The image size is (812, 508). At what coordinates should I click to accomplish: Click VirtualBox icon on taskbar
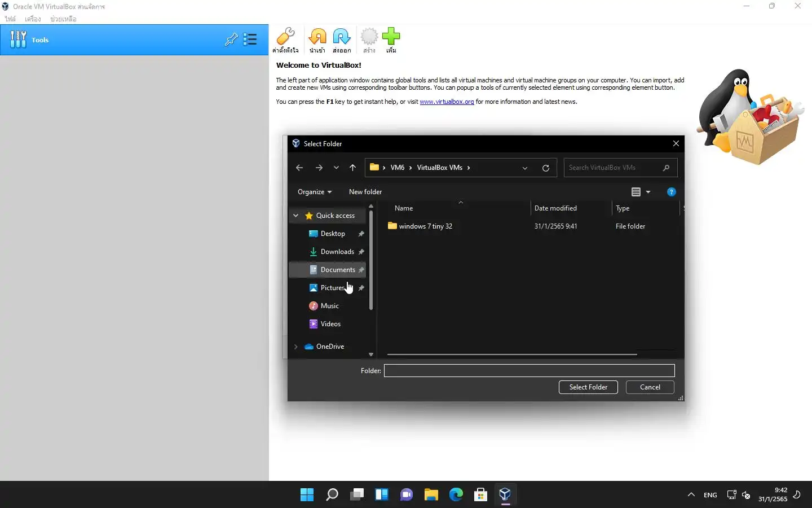click(505, 494)
